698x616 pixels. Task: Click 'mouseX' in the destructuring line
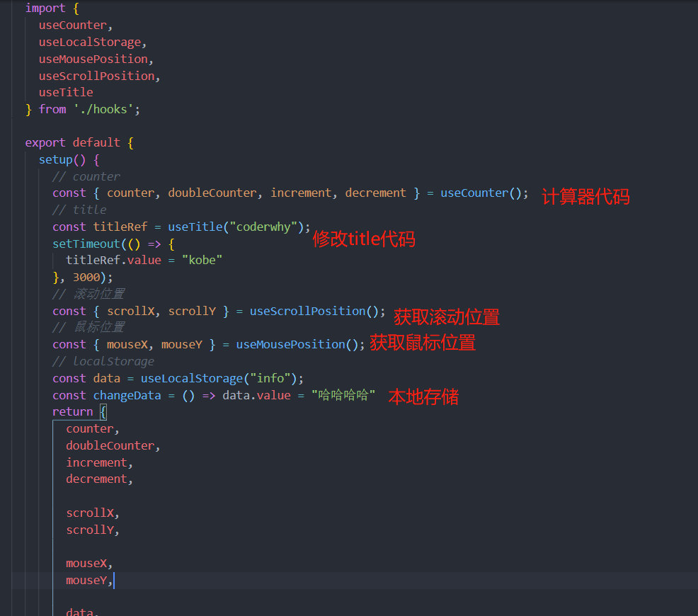tap(127, 345)
